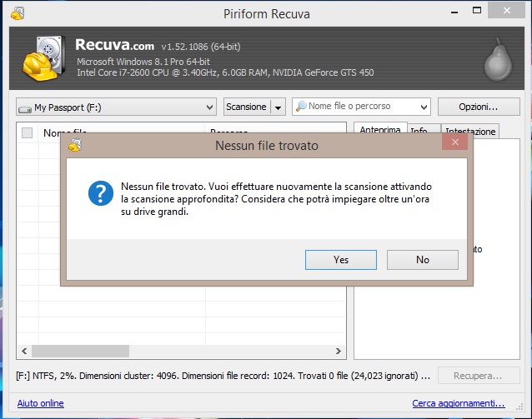Click the status bar text about F: NTFS
Image resolution: width=532 pixels, height=419 pixels.
pyautogui.click(x=223, y=376)
